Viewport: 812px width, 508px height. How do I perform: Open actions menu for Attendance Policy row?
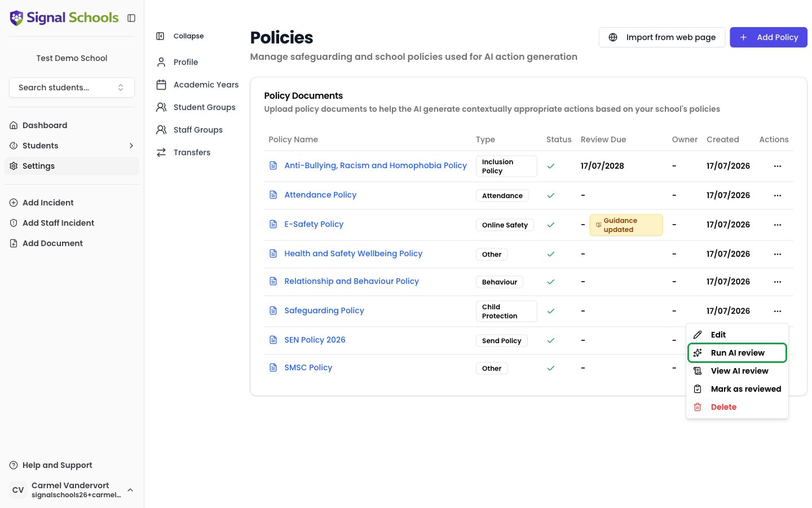778,195
